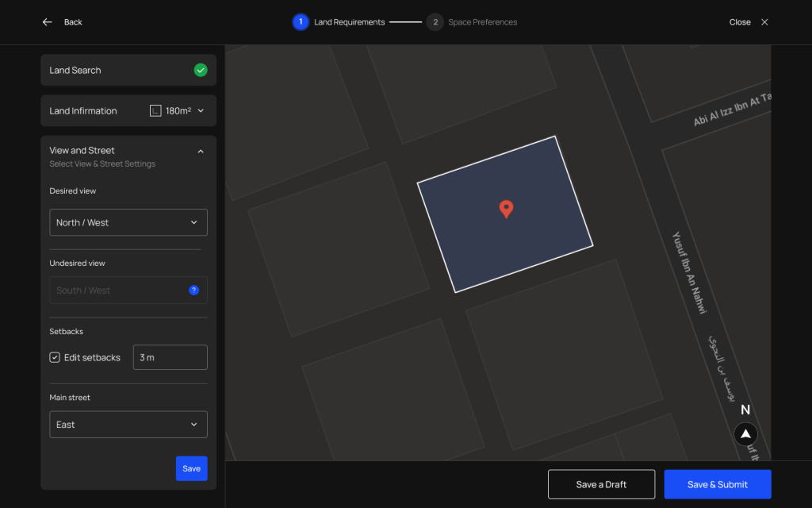Click the north compass icon

[745, 434]
